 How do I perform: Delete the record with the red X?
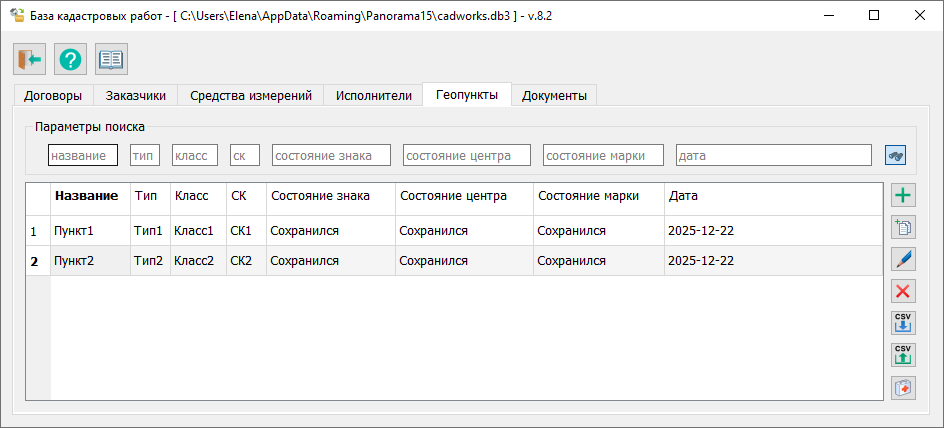coord(903,291)
